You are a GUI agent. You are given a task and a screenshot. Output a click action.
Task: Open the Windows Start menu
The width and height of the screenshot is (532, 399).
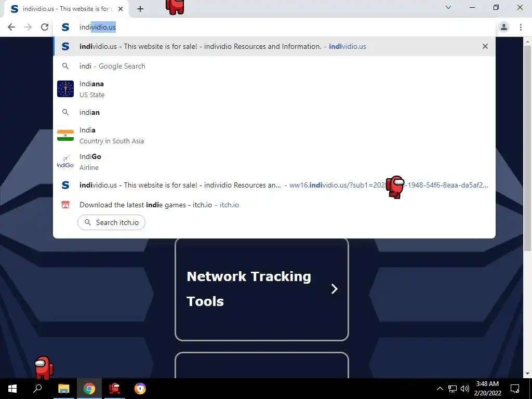pos(12,389)
